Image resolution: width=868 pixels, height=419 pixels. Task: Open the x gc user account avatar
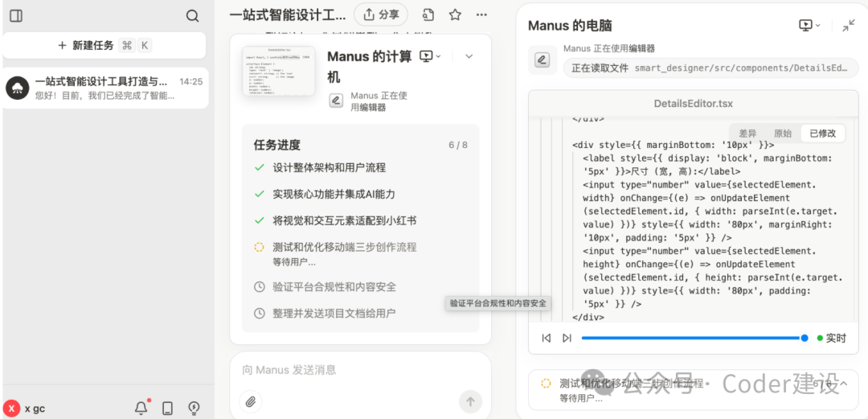pos(11,409)
